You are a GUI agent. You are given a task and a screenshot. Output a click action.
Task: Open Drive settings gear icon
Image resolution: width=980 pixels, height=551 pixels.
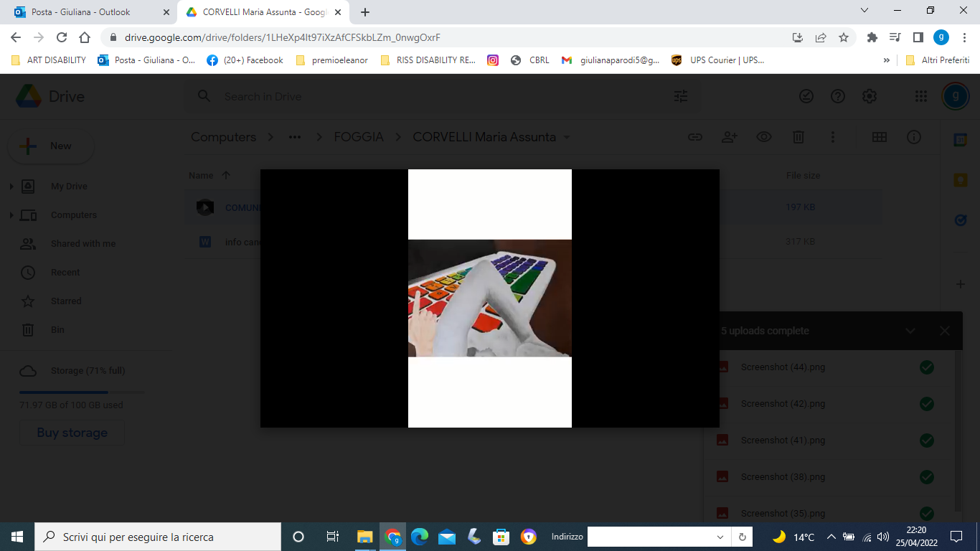(870, 96)
